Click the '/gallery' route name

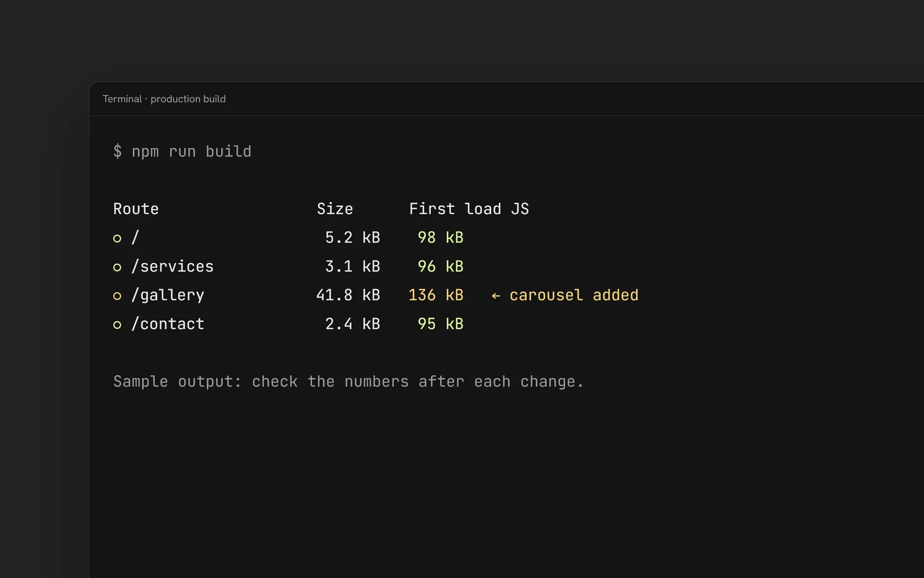(168, 295)
